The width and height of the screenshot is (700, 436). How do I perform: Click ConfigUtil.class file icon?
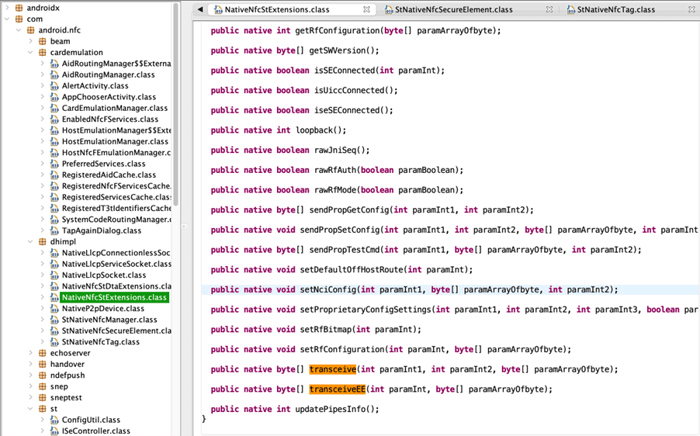click(x=54, y=420)
